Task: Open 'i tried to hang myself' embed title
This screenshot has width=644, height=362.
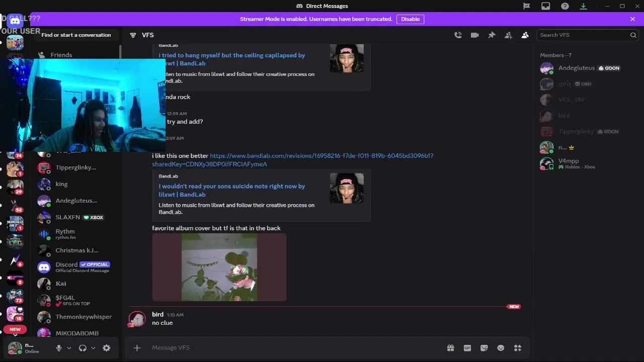Action: pos(232,59)
